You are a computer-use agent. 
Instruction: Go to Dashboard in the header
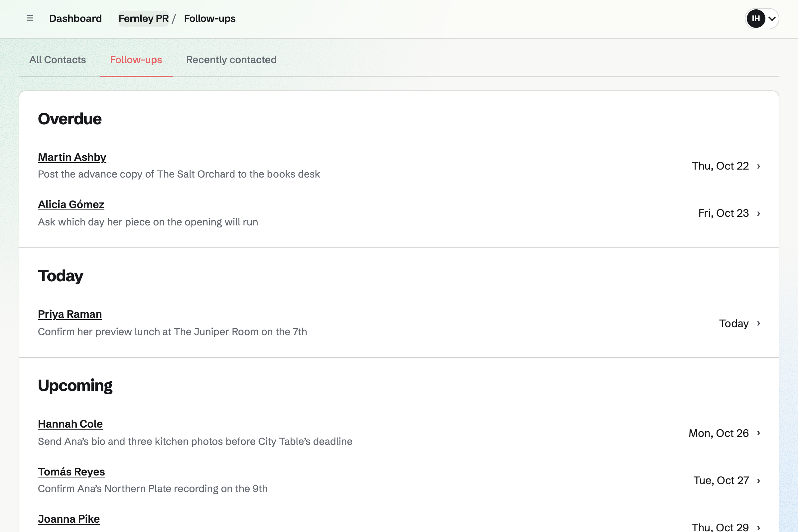coord(75,18)
